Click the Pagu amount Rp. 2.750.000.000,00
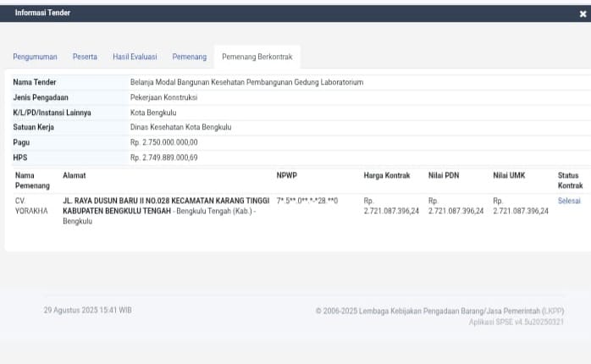The height and width of the screenshot is (364, 591). tap(163, 142)
